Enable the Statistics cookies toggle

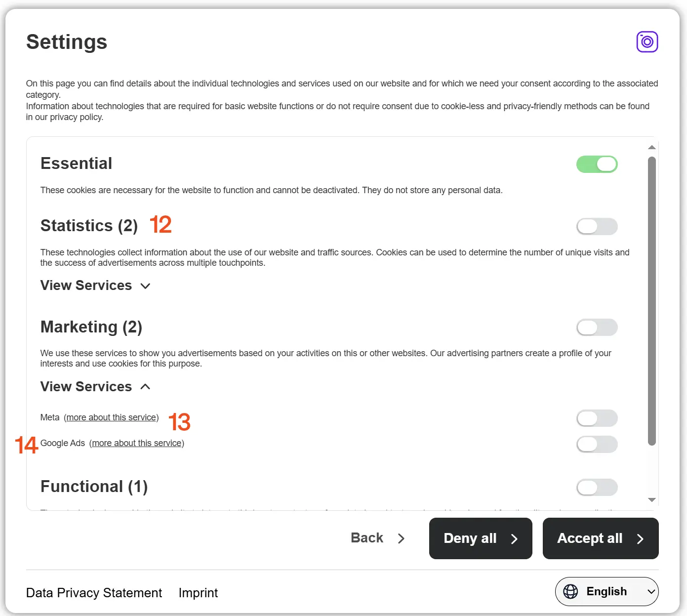(x=597, y=226)
